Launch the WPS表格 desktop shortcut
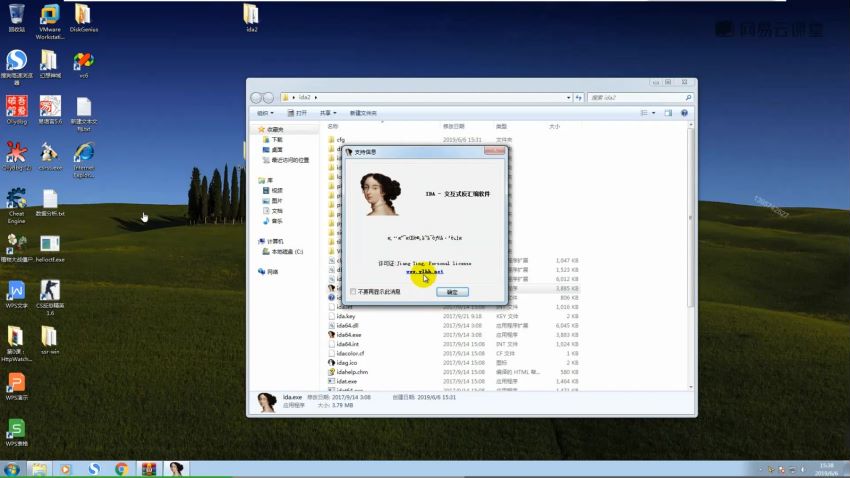 tap(16, 432)
